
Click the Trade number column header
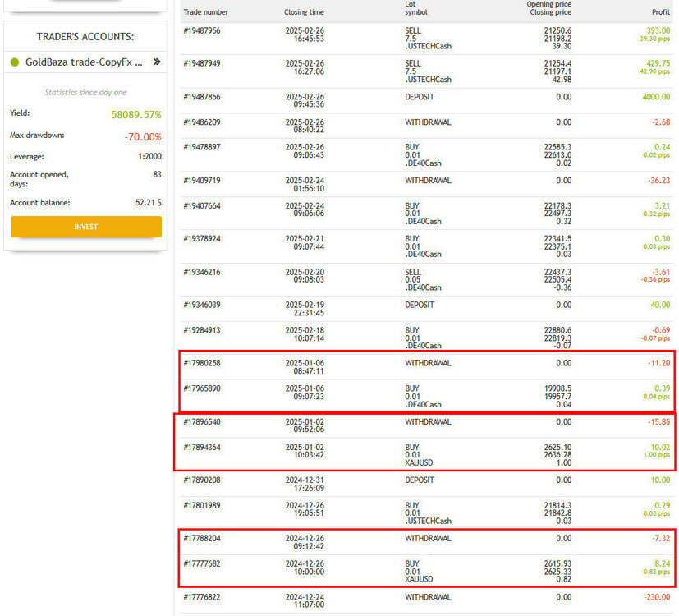point(206,12)
